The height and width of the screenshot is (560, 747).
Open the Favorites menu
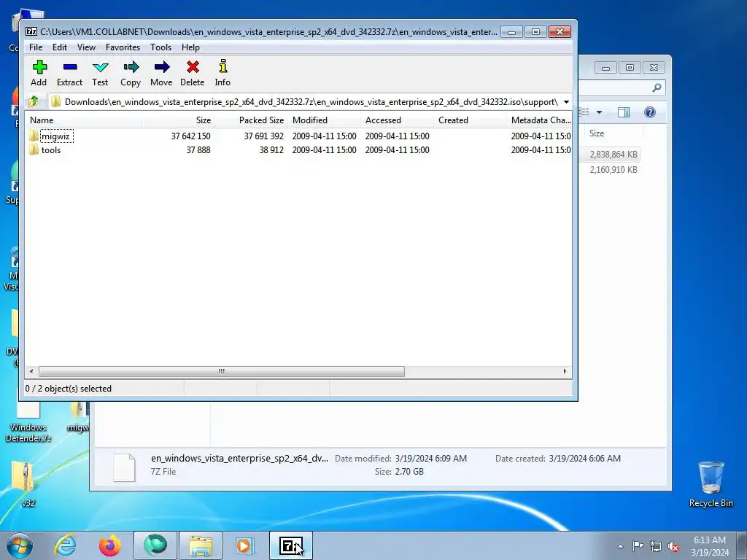(x=123, y=47)
